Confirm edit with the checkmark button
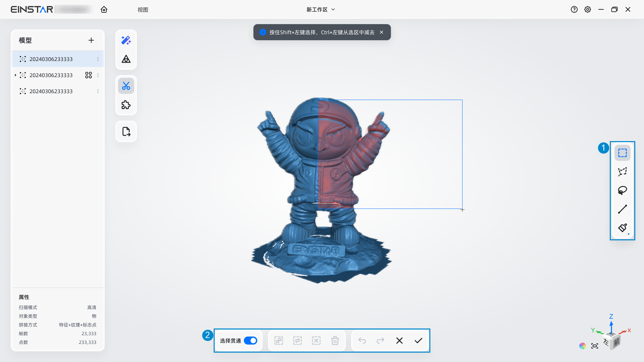This screenshot has width=644, height=362. coord(418,341)
